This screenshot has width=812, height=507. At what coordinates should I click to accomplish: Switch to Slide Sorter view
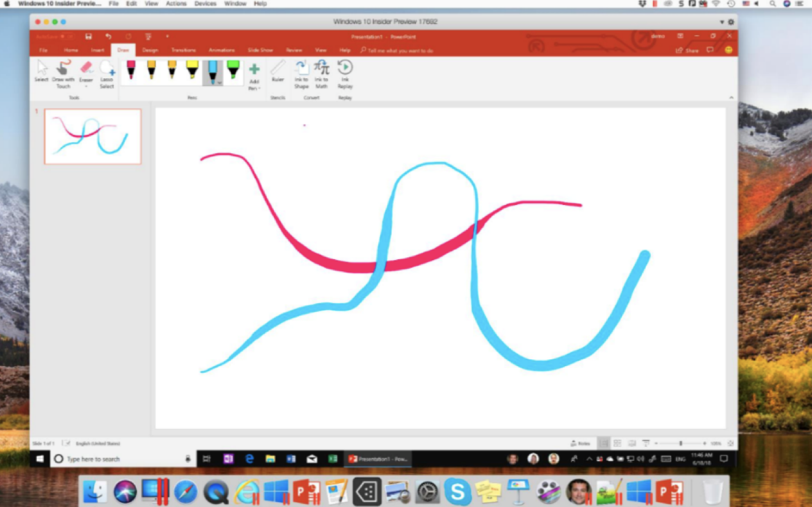tap(618, 443)
